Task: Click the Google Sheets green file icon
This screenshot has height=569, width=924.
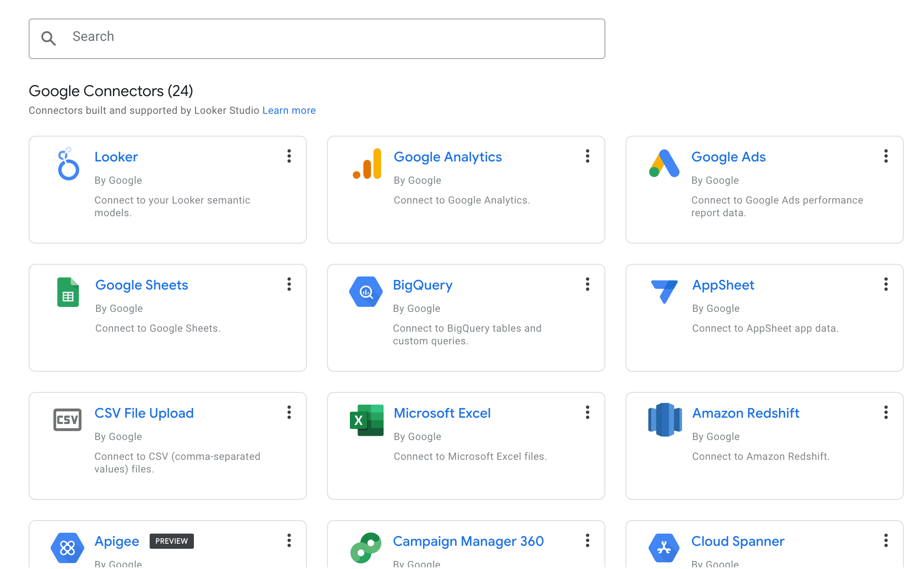Action: point(68,292)
